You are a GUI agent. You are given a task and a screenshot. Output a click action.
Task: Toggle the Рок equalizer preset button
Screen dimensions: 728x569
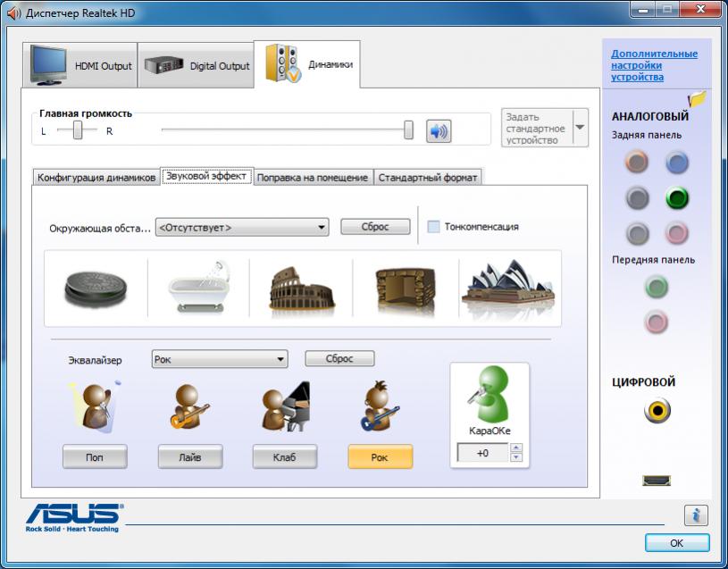(x=380, y=457)
